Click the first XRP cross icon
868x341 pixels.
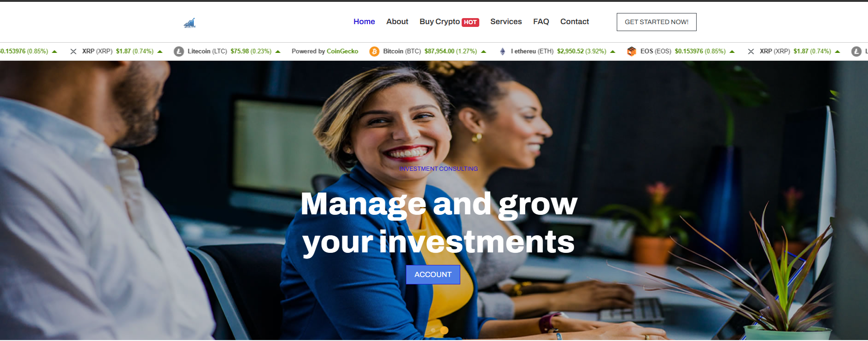[73, 51]
